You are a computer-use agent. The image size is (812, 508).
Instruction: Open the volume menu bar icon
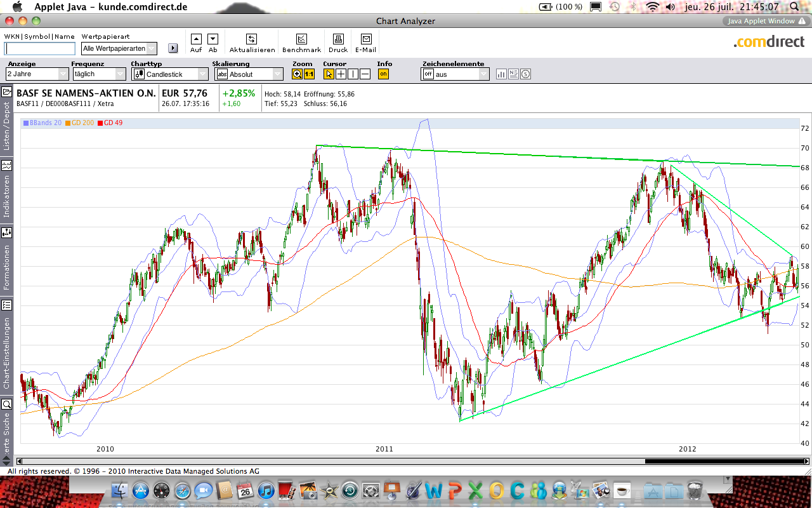point(671,6)
